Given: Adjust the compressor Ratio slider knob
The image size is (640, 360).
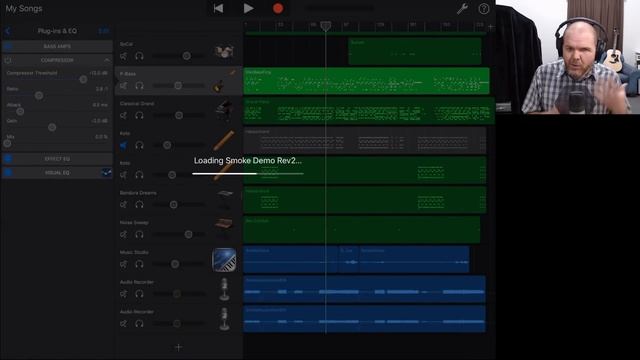Looking at the screenshot, I should (x=39, y=95).
